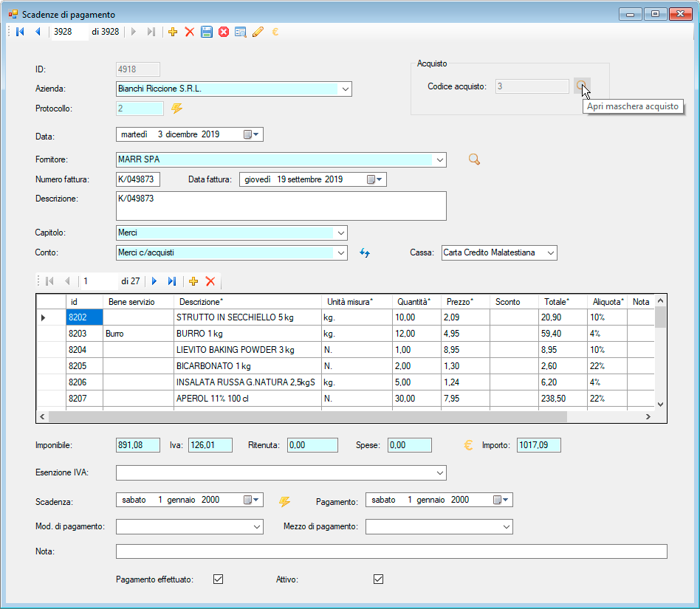Open the Cassa dropdown
The height and width of the screenshot is (609, 700).
pos(550,253)
